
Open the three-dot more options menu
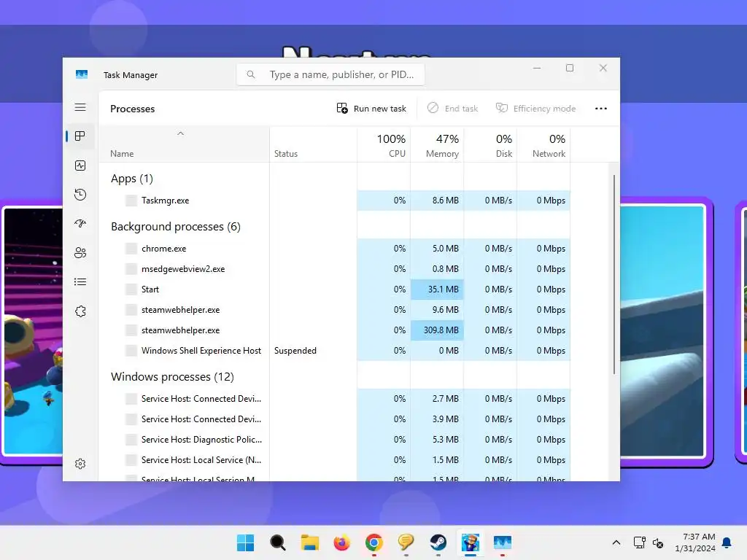(601, 109)
